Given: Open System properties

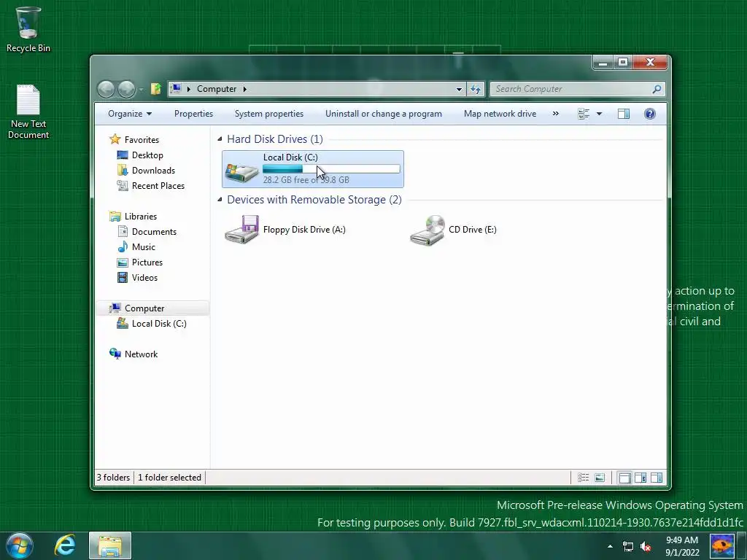Looking at the screenshot, I should pyautogui.click(x=268, y=114).
